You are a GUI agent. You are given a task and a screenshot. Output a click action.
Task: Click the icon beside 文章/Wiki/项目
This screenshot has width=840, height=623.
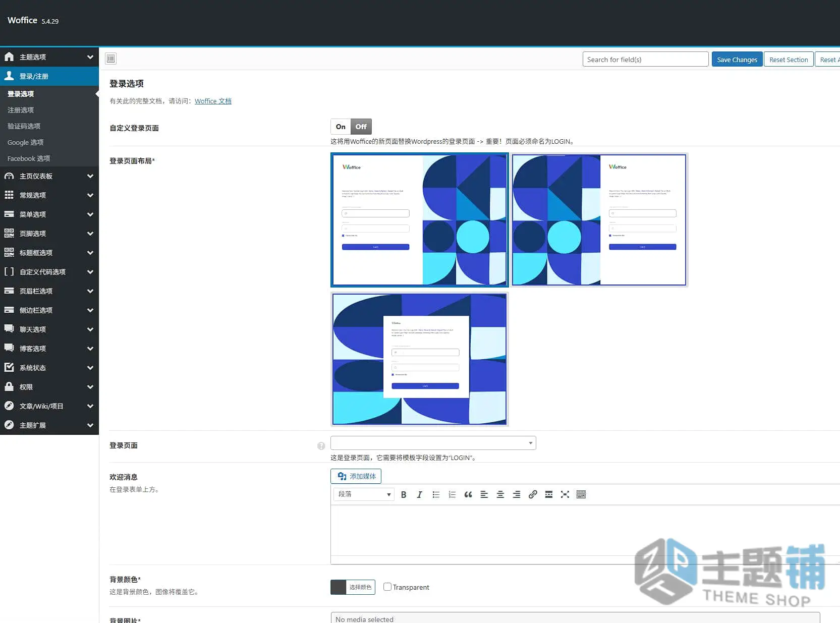(9, 406)
